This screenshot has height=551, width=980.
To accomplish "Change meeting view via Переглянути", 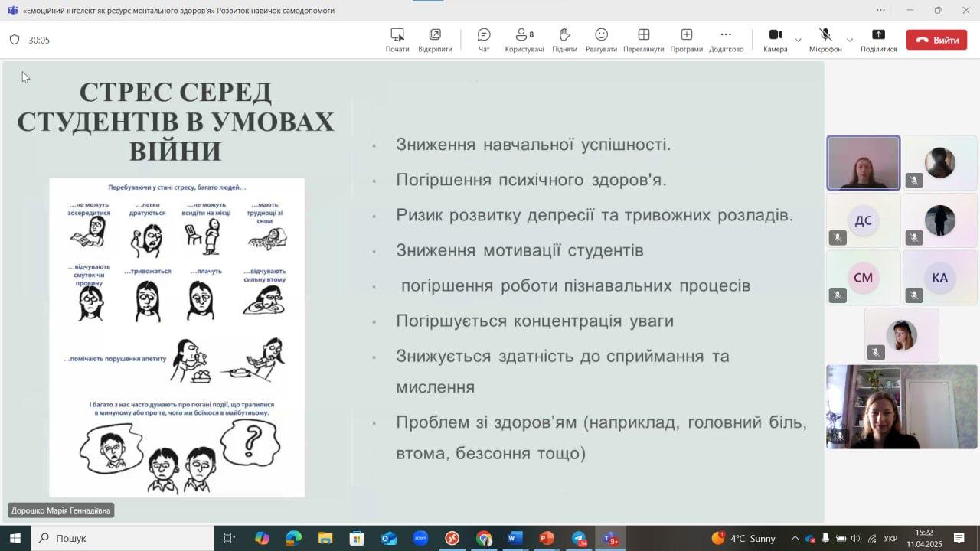I will [x=643, y=40].
